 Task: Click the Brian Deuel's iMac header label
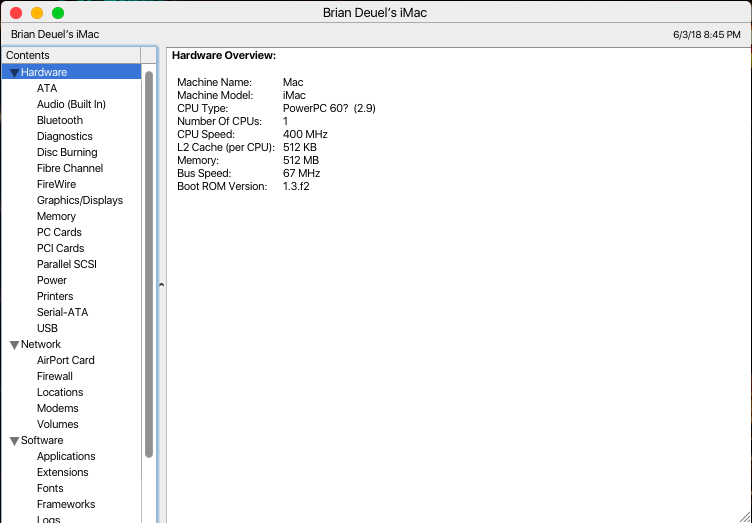tap(55, 35)
